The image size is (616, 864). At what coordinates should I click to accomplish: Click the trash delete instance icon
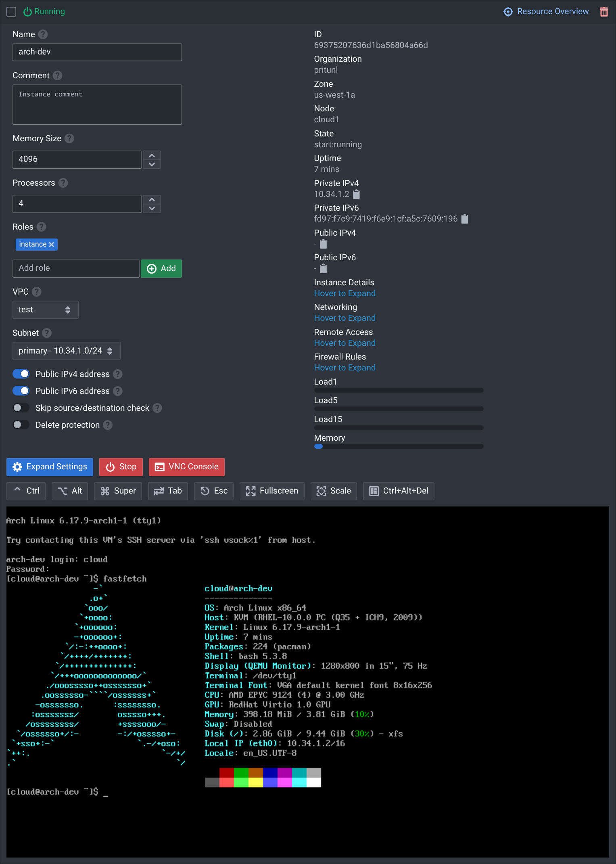coord(603,12)
